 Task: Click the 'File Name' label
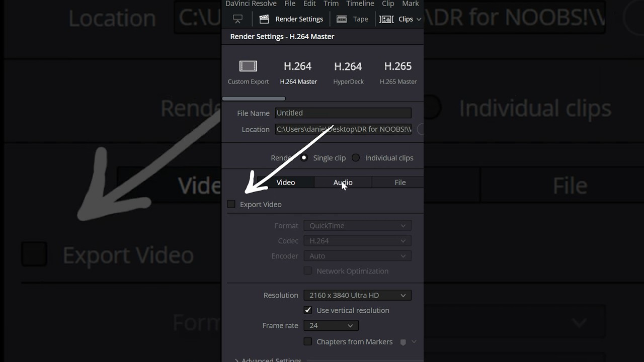tap(253, 114)
